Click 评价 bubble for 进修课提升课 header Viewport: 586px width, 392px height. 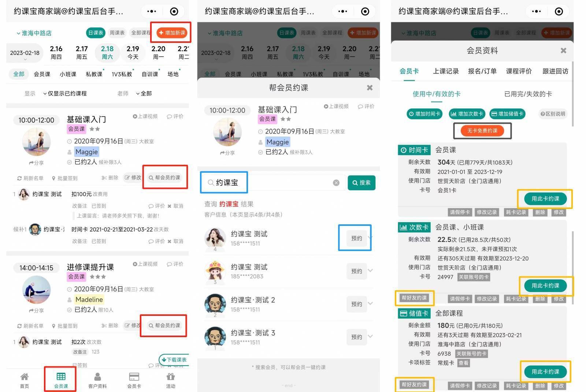tap(175, 264)
